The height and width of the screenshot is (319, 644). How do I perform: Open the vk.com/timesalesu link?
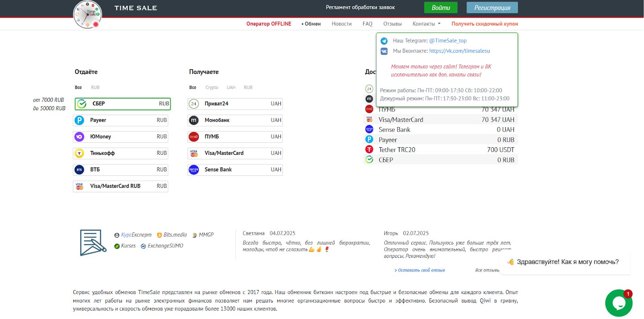[x=460, y=51]
